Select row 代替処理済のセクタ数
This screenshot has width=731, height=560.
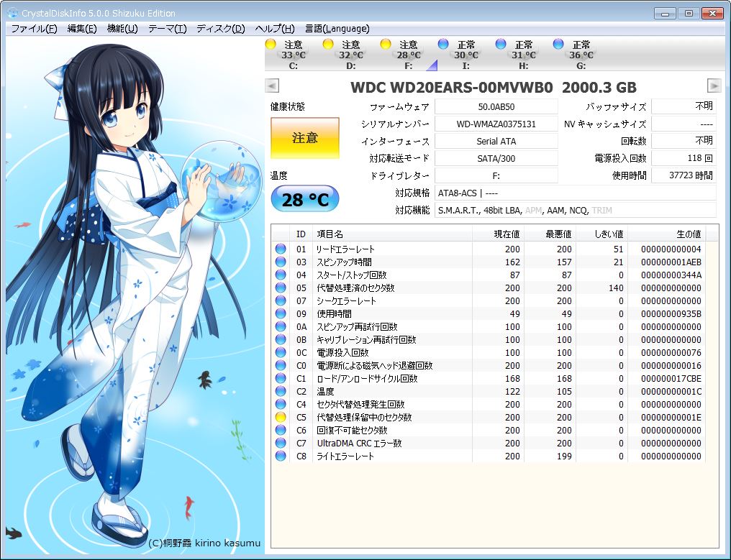point(488,288)
